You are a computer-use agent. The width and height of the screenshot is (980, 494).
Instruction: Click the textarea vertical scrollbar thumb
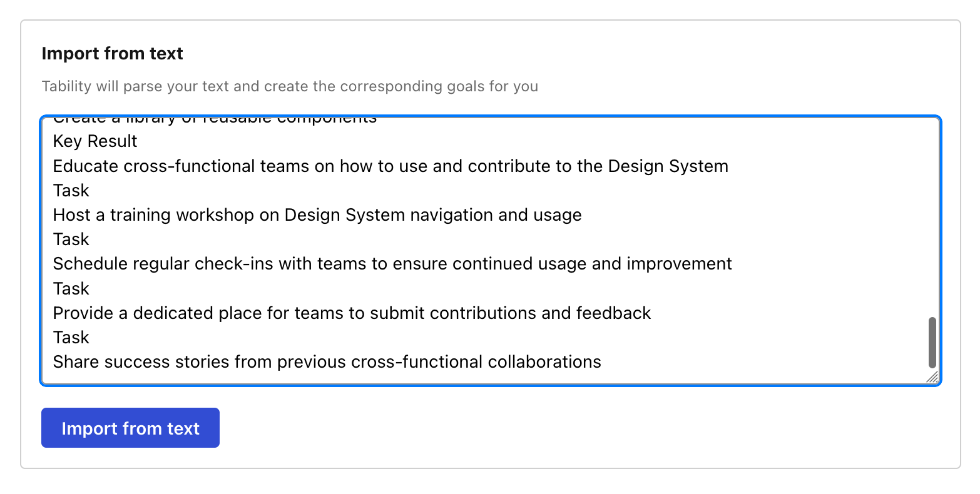click(932, 342)
